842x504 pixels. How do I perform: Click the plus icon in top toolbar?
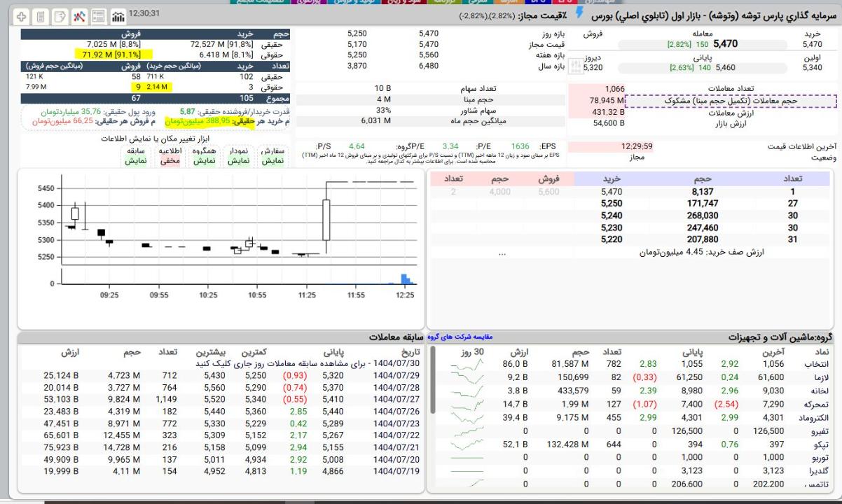[x=22, y=15]
